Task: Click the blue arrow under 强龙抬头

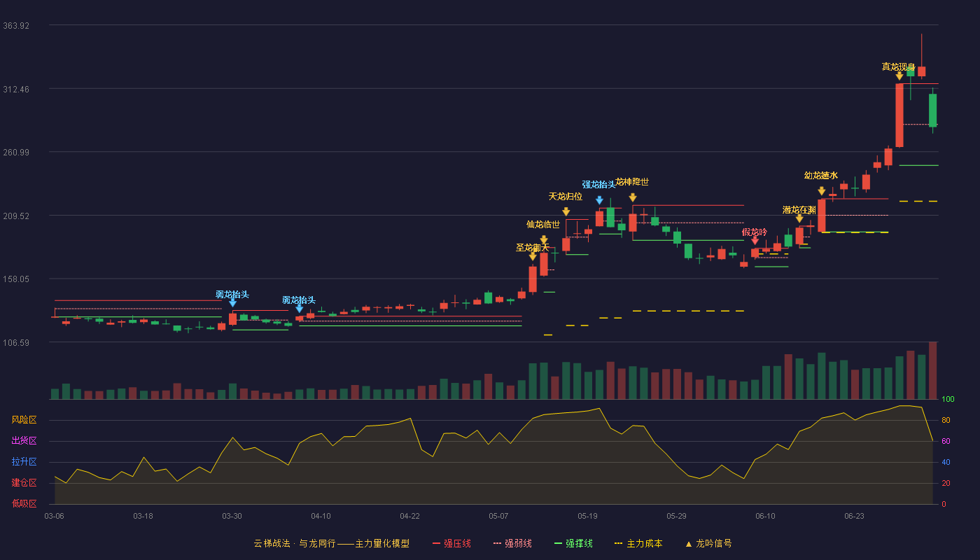Action: (599, 200)
